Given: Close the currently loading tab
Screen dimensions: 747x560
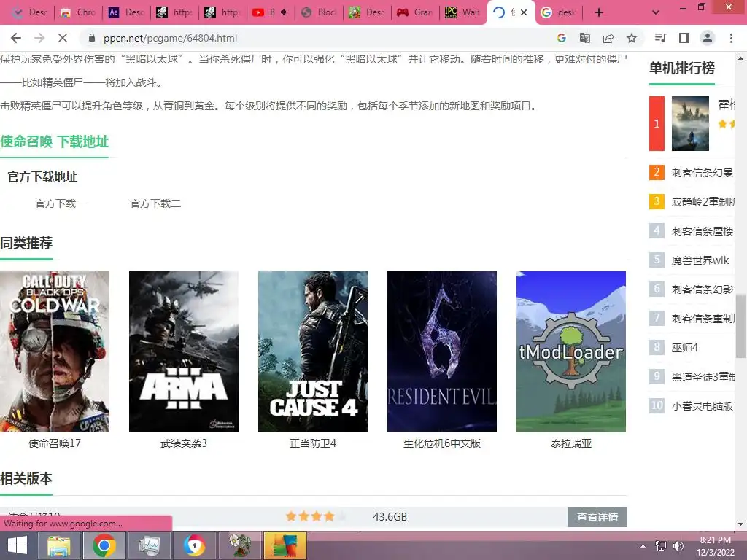Looking at the screenshot, I should (x=524, y=12).
